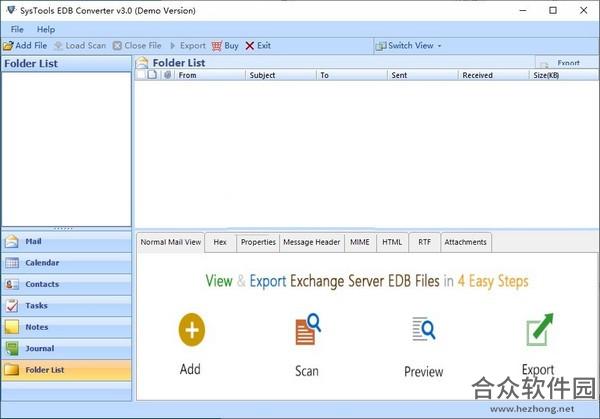Click the Scan document magnifier icon
Viewport: 600px width, 419px height.
tap(308, 329)
